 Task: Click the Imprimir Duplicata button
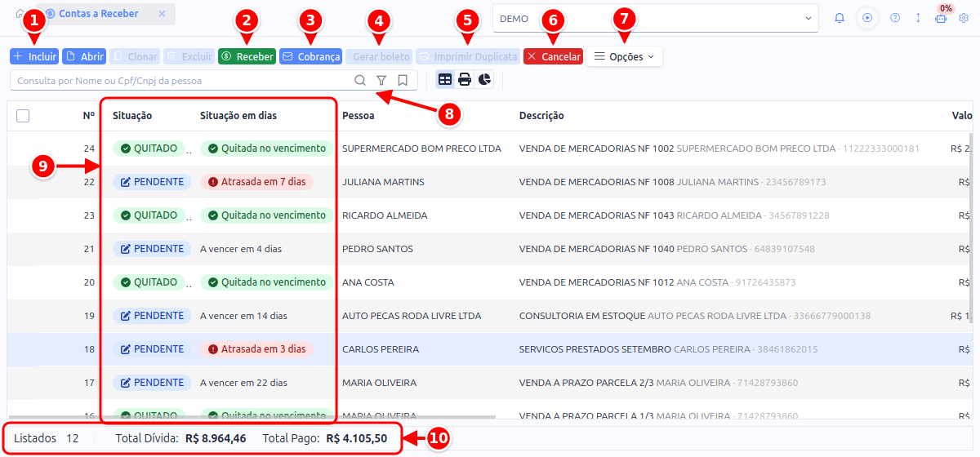pos(468,56)
